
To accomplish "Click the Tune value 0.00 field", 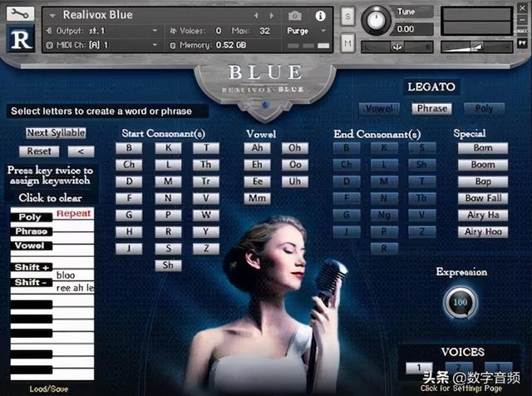I will coord(413,30).
